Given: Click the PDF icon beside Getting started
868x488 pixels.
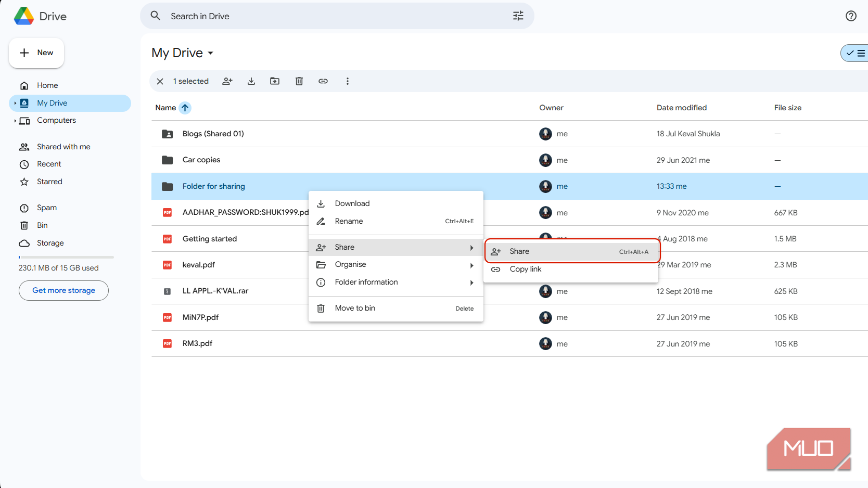Looking at the screenshot, I should pyautogui.click(x=167, y=239).
